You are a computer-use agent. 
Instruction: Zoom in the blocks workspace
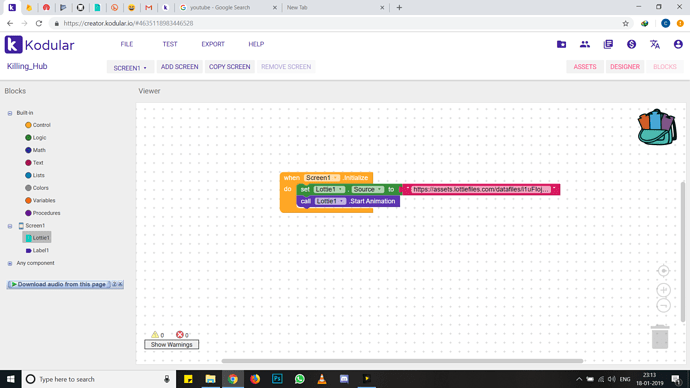663,290
